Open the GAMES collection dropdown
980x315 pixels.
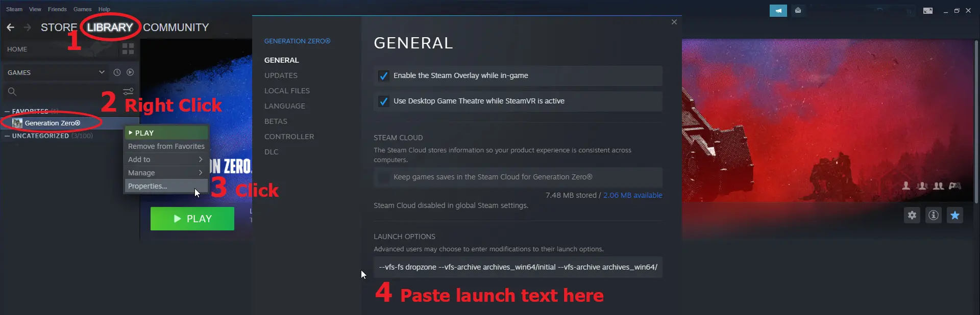click(56, 72)
